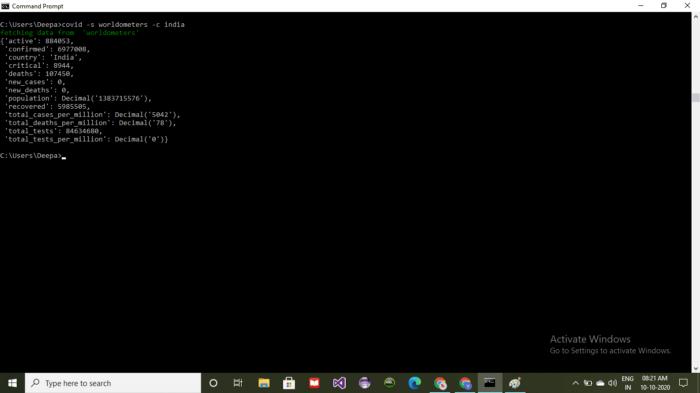Viewport: 700px width, 393px height.
Task: Open the Action Center notifications icon
Action: click(x=683, y=383)
